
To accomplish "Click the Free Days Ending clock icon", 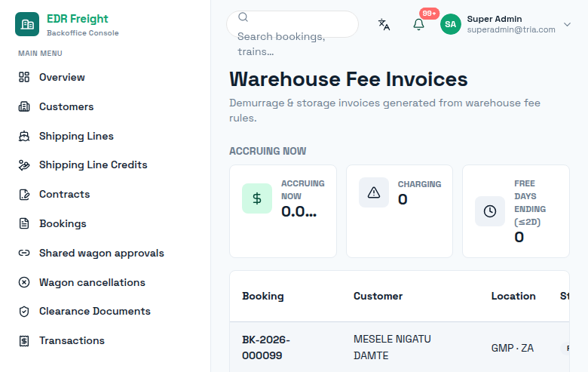I will [490, 211].
